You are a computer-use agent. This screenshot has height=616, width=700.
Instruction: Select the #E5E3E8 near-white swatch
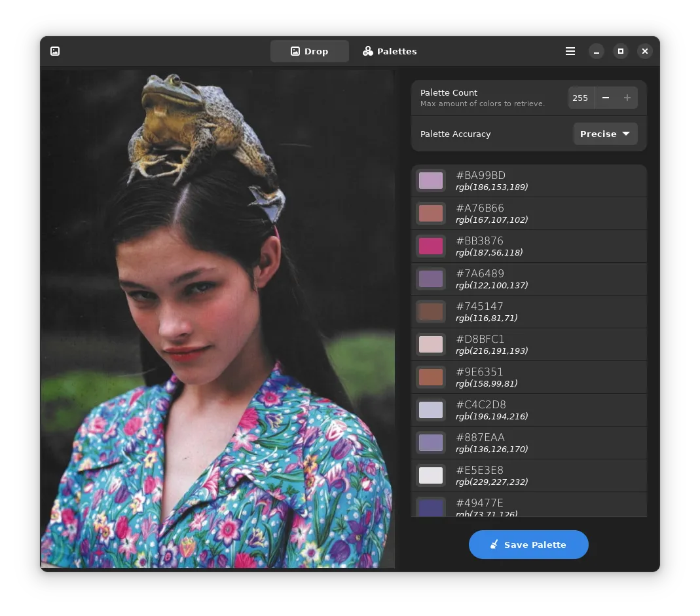pyautogui.click(x=431, y=476)
